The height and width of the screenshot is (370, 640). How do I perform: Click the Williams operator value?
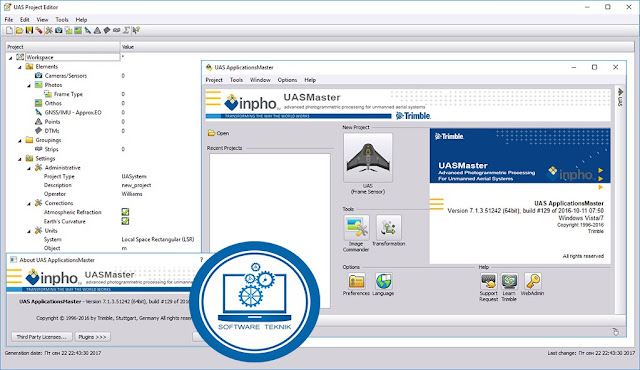click(132, 194)
